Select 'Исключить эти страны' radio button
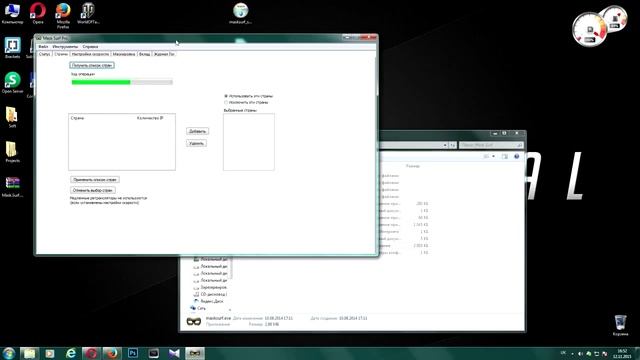This screenshot has width=640, height=360. tap(226, 102)
